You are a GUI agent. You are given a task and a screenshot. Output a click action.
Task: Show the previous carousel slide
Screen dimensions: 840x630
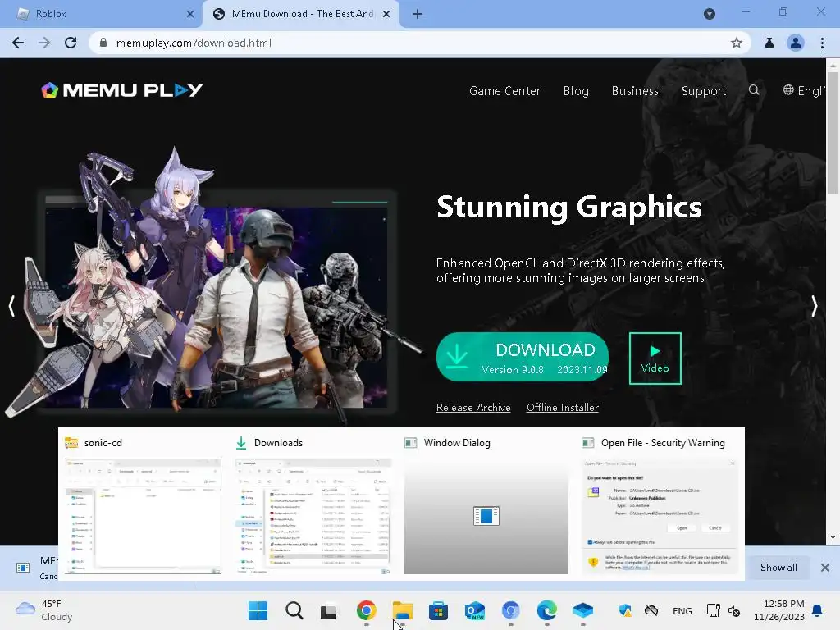(x=11, y=306)
